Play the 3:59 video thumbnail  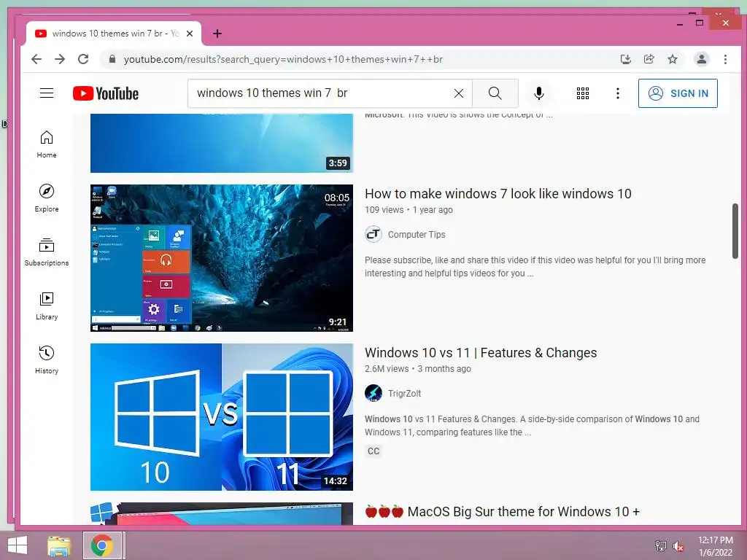click(222, 143)
